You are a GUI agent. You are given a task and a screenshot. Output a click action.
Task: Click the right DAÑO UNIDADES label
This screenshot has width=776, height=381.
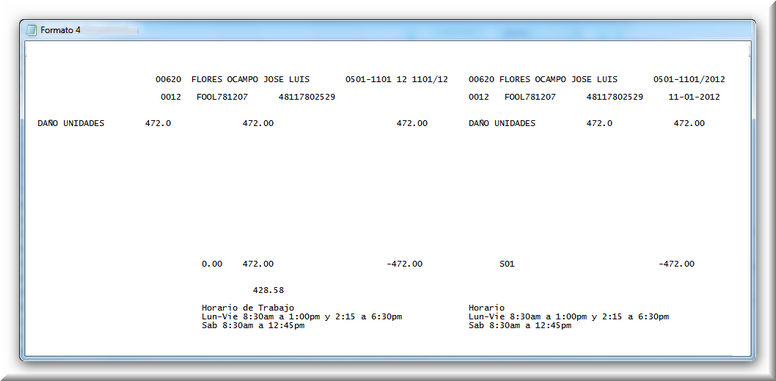(x=502, y=123)
